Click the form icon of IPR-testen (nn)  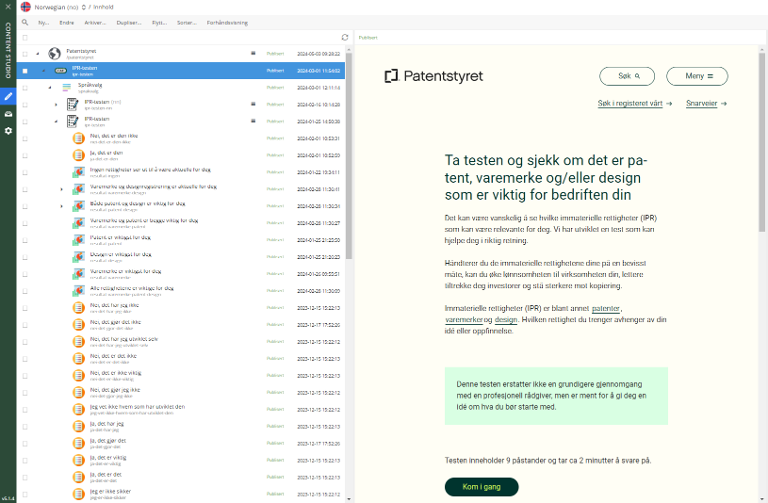coord(72,104)
